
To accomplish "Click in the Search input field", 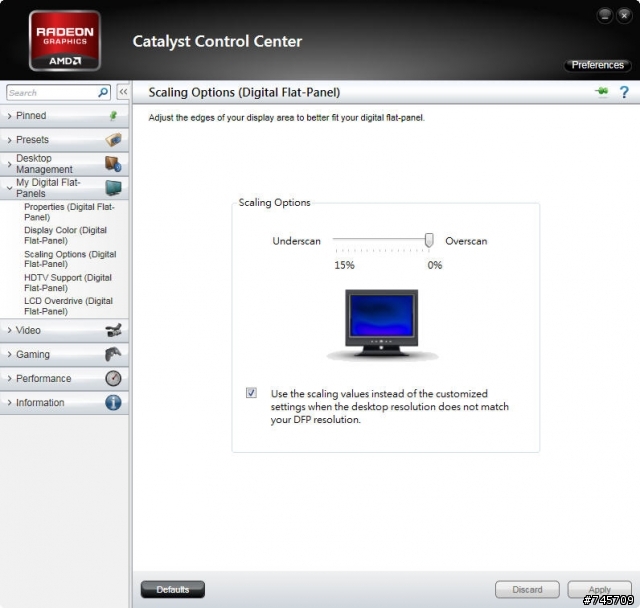I will 52,93.
